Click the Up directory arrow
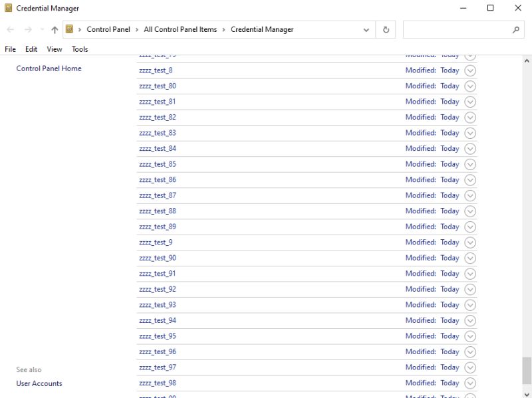This screenshot has height=398, width=532. point(55,30)
